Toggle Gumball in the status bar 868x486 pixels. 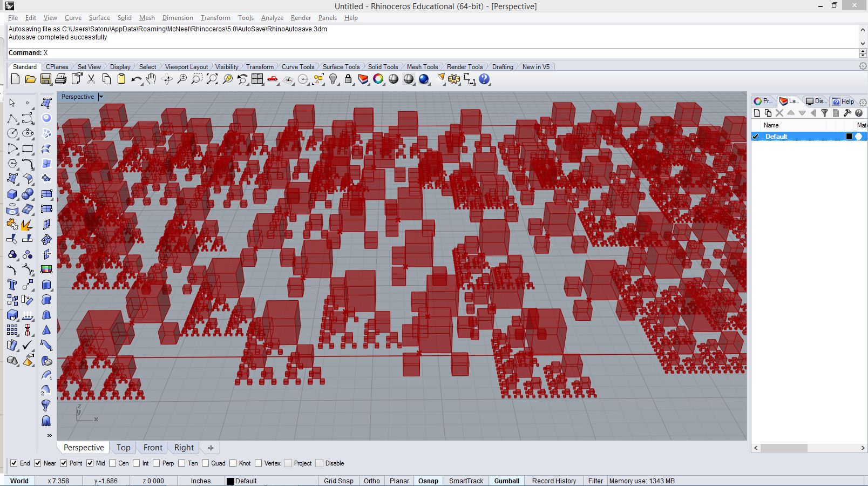coord(506,481)
